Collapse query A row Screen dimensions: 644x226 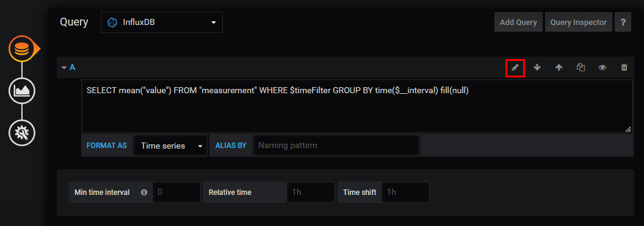point(68,67)
